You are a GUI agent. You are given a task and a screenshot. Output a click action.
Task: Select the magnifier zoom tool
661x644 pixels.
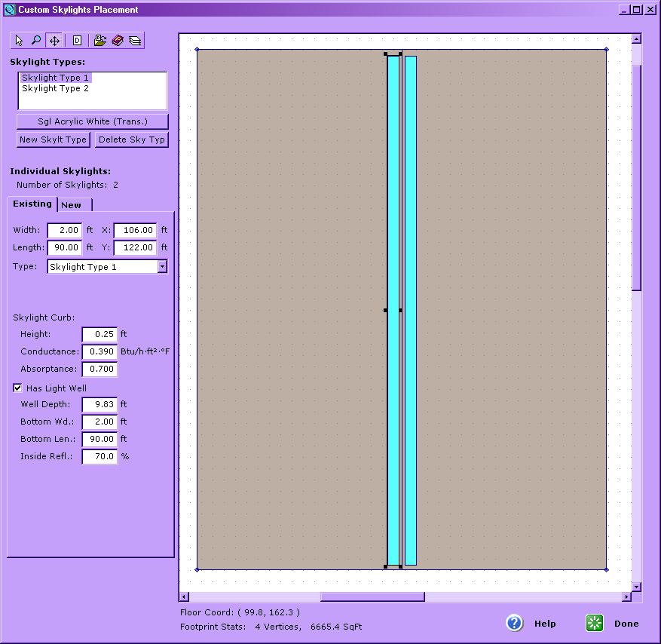[36, 41]
